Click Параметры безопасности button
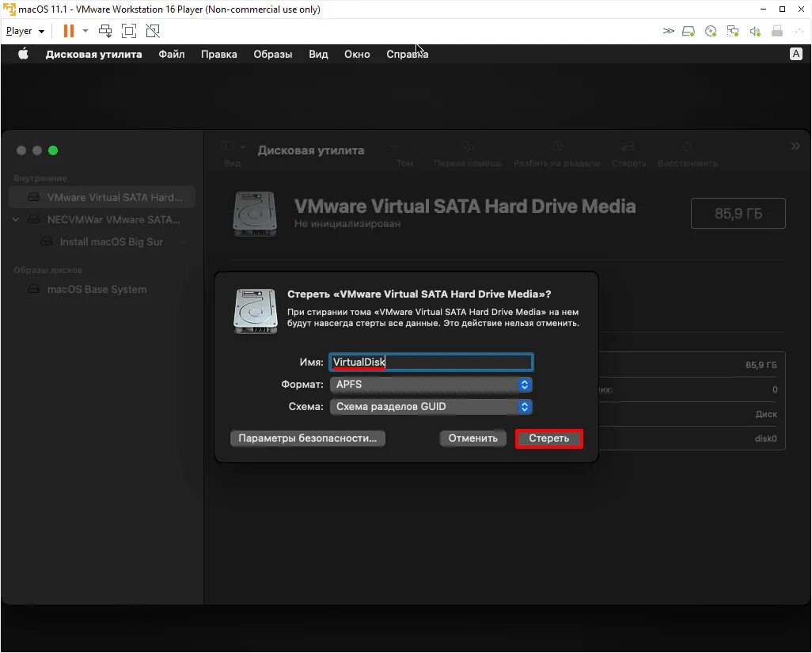The width and height of the screenshot is (812, 653). click(x=308, y=438)
